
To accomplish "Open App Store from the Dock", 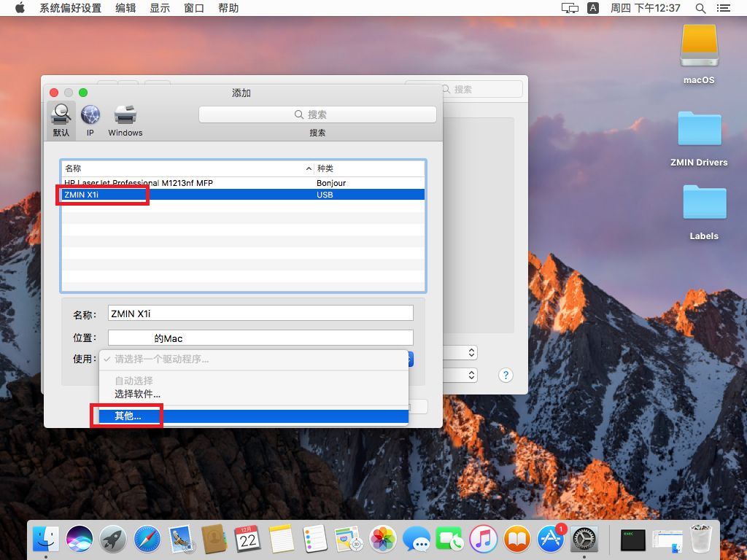I will pos(551,539).
